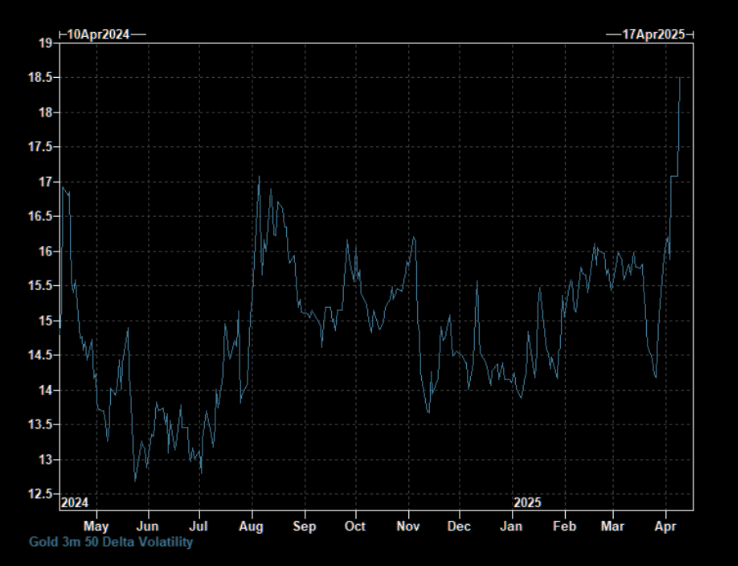Select the 12.5 value on the y-axis
The image size is (738, 566).
pyautogui.click(x=42, y=494)
